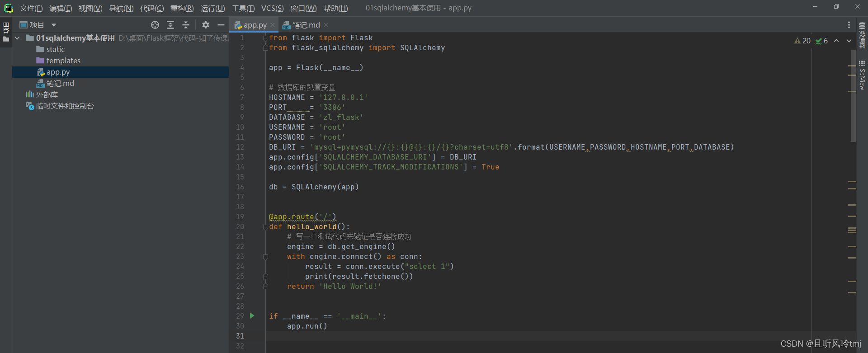Open project panel settings gear
The image size is (868, 353).
(x=206, y=25)
